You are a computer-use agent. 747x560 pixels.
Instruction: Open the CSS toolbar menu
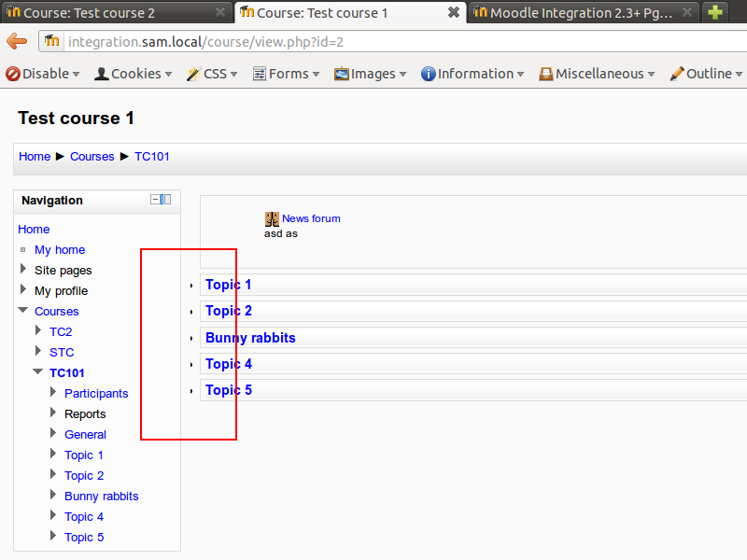tap(212, 74)
